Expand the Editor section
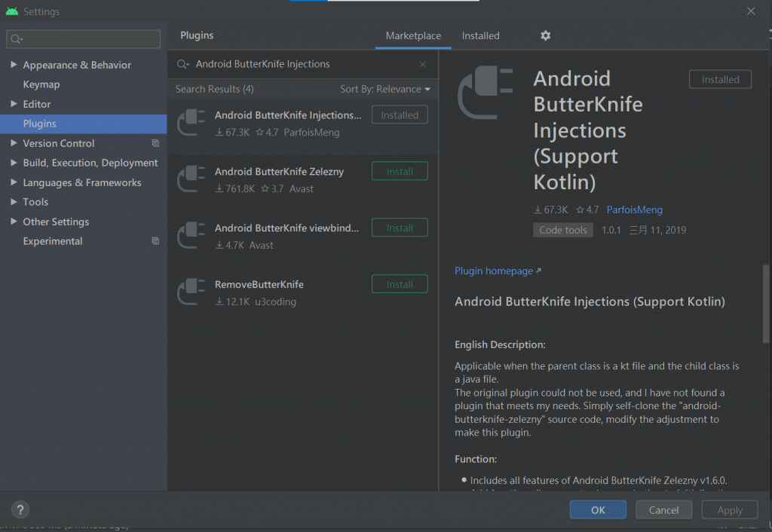The image size is (772, 532). 14,104
